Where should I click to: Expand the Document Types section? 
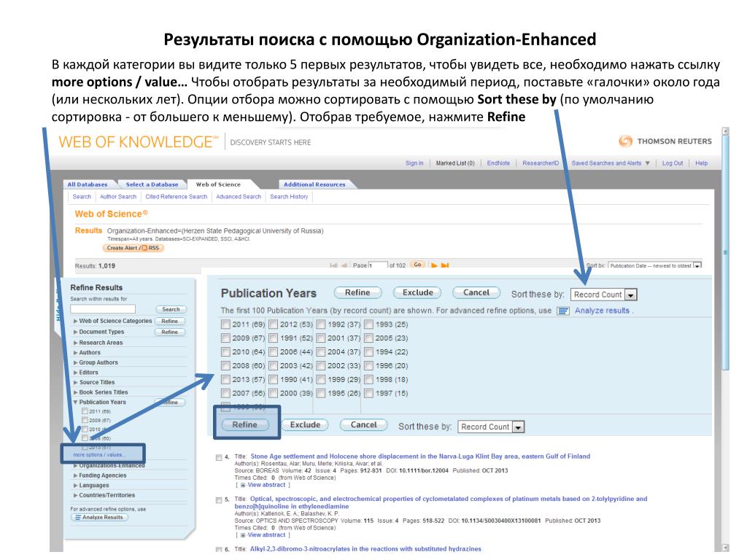click(75, 332)
